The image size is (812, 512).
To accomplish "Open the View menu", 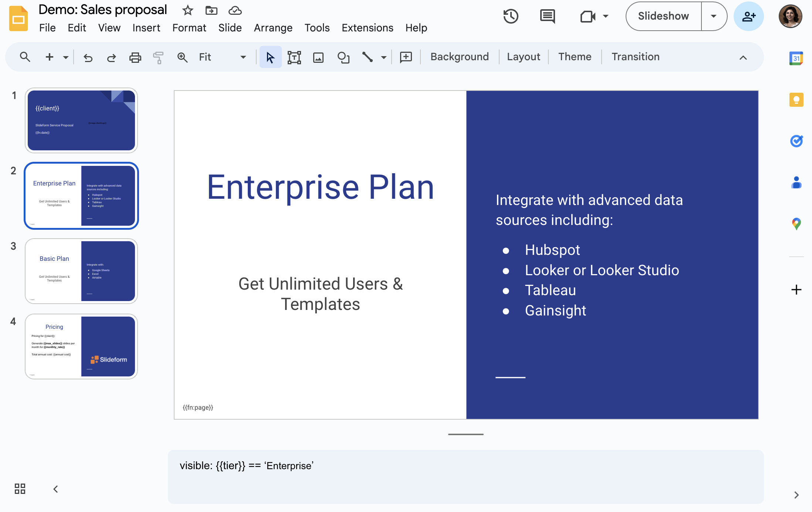I will pyautogui.click(x=109, y=28).
